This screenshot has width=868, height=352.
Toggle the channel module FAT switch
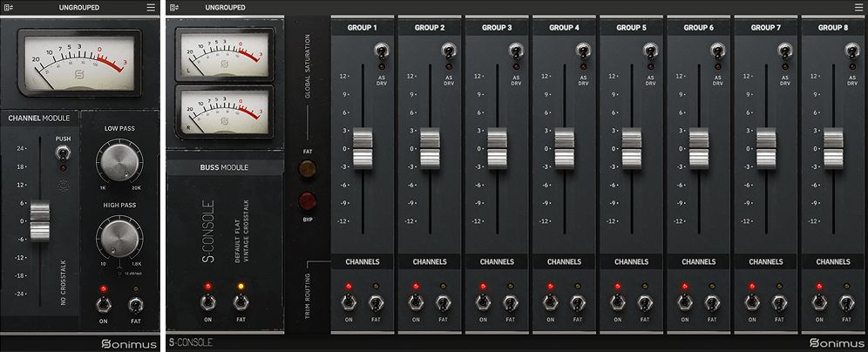[135, 304]
